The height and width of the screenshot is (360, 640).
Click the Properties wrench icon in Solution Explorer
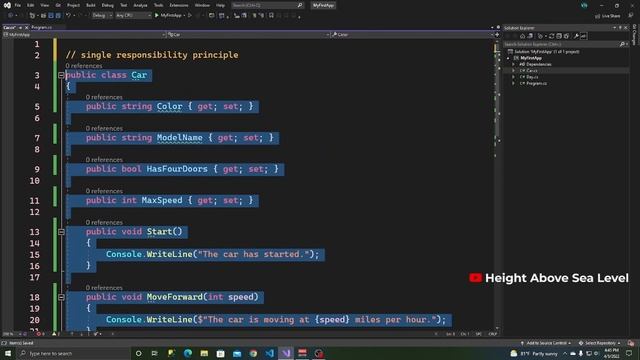576,36
